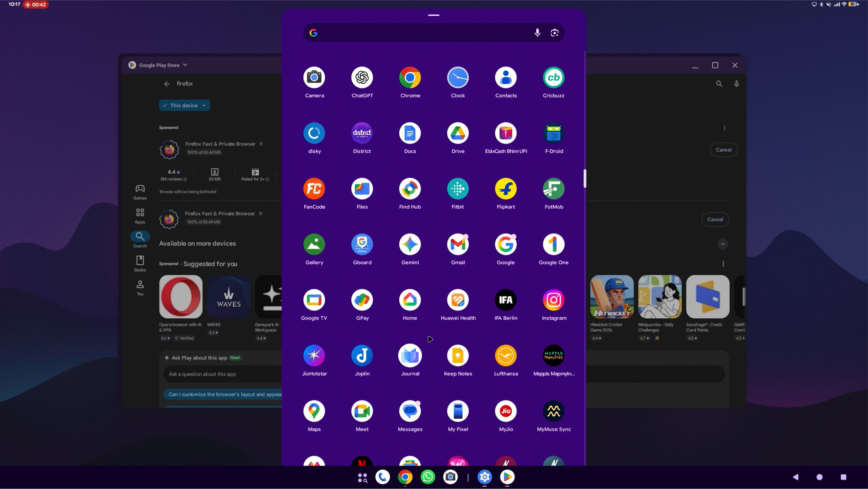
Task: Launch Cricbuzz from the app drawer
Action: pyautogui.click(x=553, y=78)
